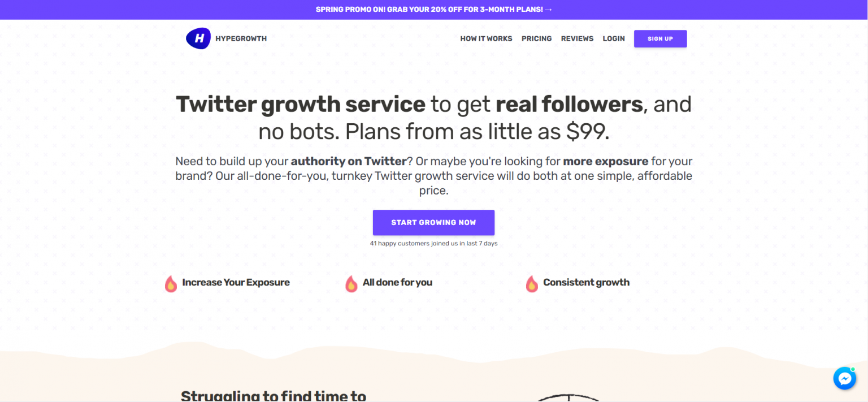Click the LOGIN navigation link
Viewport: 868px width, 402px height.
click(x=614, y=38)
